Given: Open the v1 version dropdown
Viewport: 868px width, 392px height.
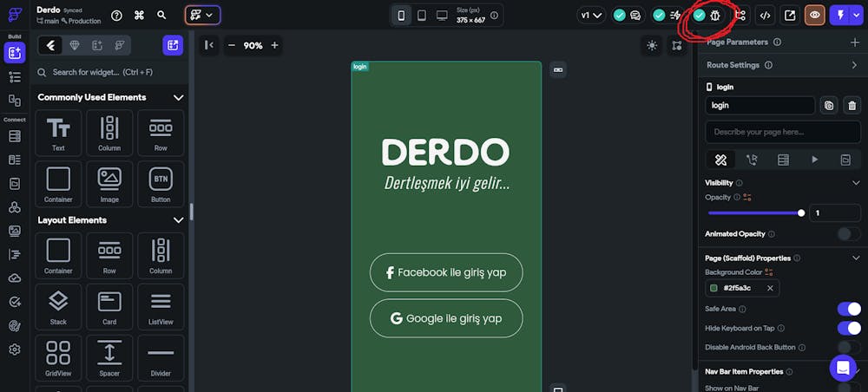Looking at the screenshot, I should [590, 16].
